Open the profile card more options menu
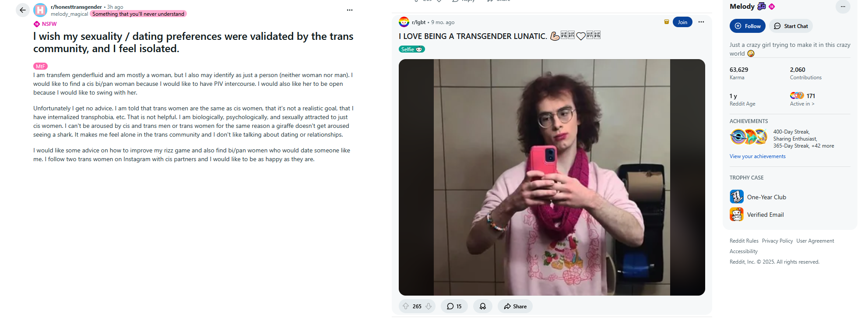The width and height of the screenshot is (868, 321). 843,7
